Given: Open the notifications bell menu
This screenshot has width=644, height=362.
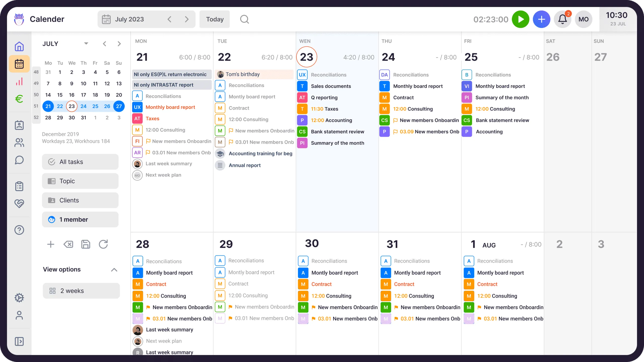Looking at the screenshot, I should click(562, 19).
